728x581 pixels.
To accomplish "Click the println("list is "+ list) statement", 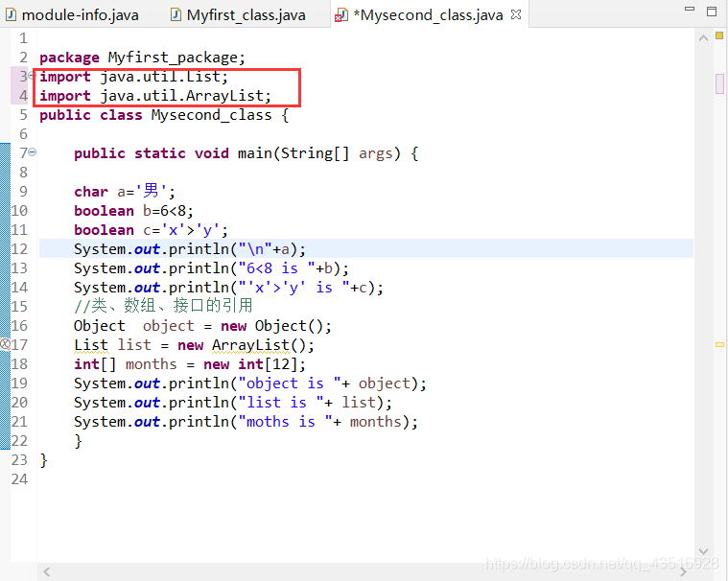I will click(x=233, y=403).
